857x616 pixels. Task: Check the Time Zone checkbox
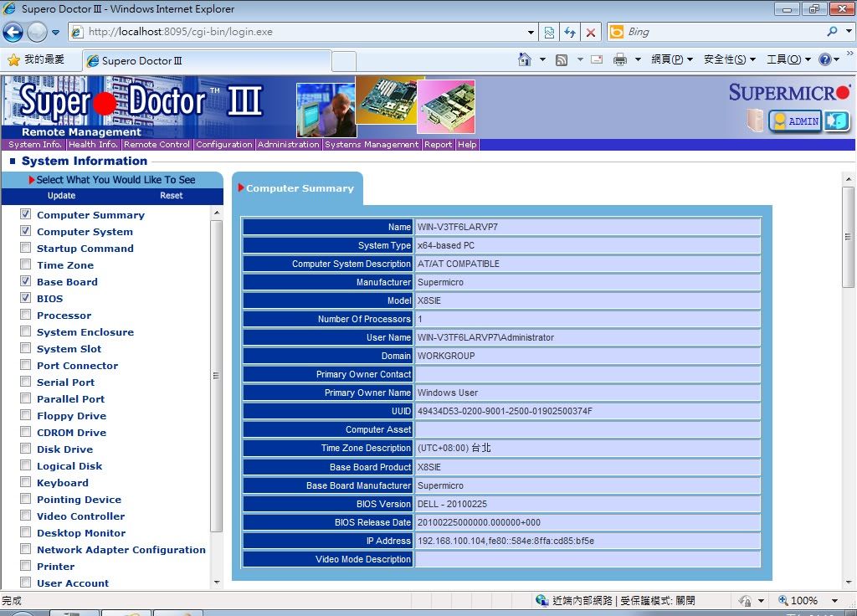click(25, 264)
